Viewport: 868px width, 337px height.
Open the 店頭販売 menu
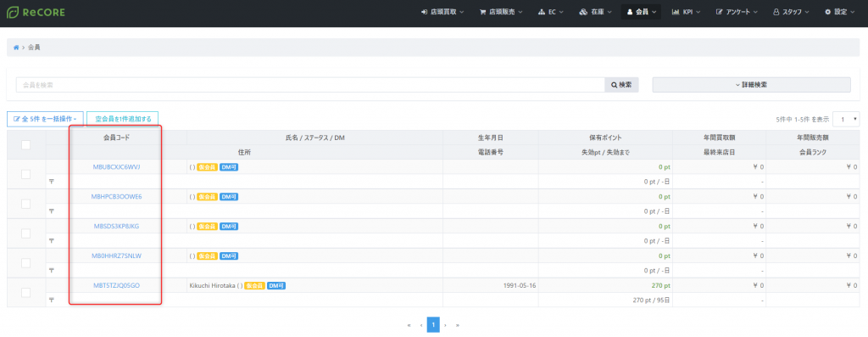pyautogui.click(x=500, y=12)
